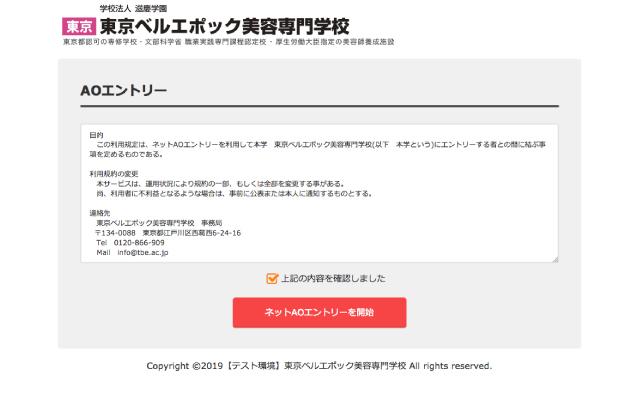Click the 目的 heading in the terms

tap(96, 135)
